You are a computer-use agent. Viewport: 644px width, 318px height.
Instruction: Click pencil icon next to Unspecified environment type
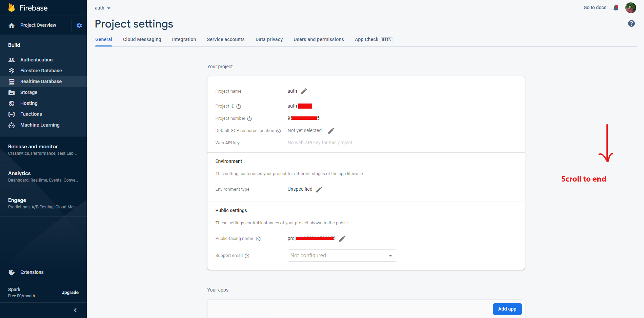click(319, 189)
